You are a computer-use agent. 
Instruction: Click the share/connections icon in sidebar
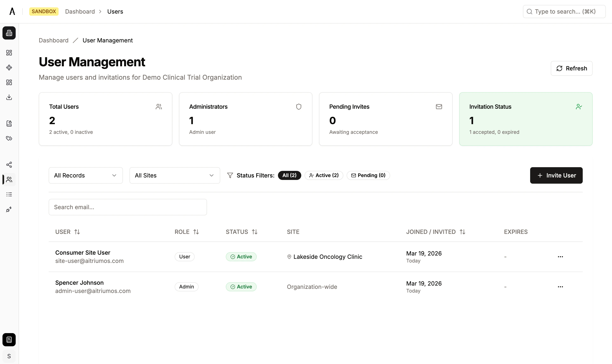click(9, 164)
